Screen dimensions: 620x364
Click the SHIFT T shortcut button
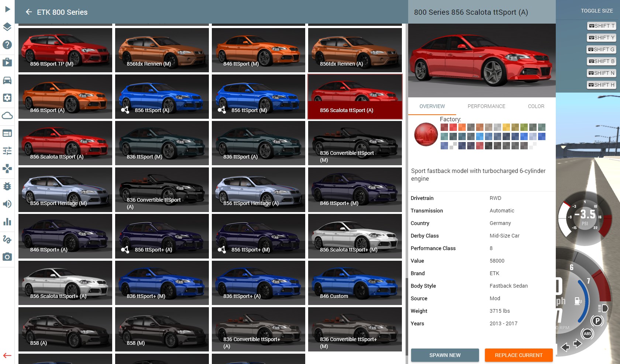point(602,26)
